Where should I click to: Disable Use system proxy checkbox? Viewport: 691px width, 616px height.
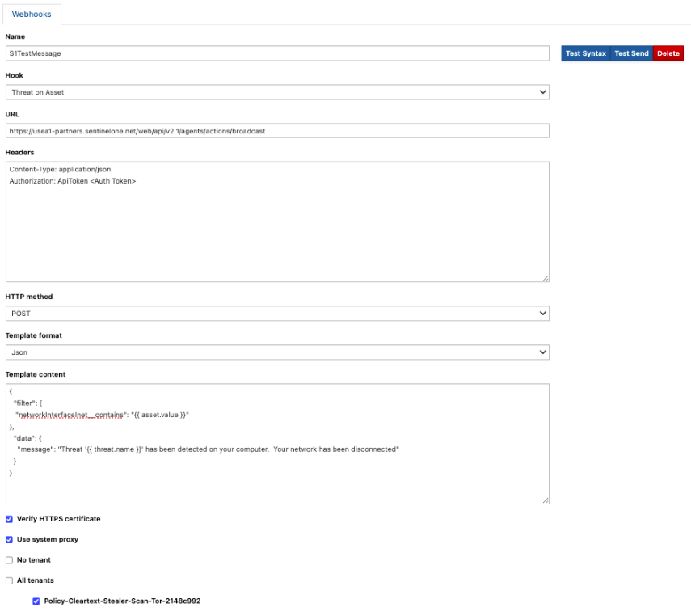point(10,539)
